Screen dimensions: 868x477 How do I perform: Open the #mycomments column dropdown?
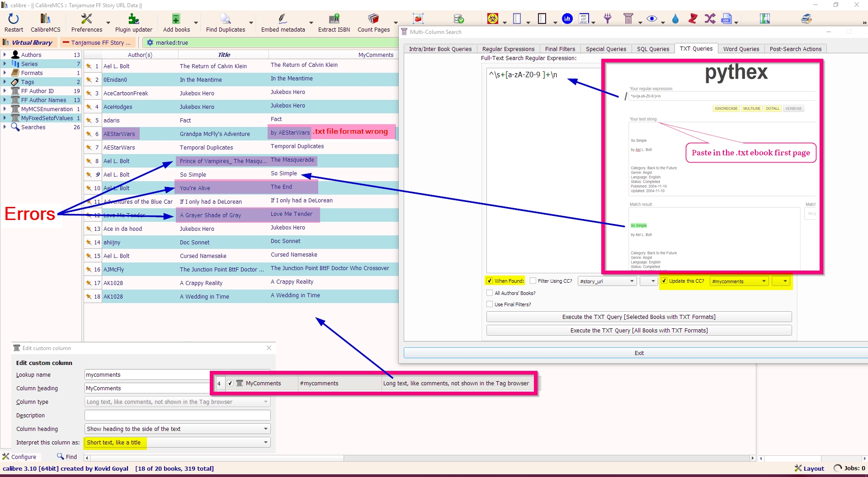click(739, 281)
